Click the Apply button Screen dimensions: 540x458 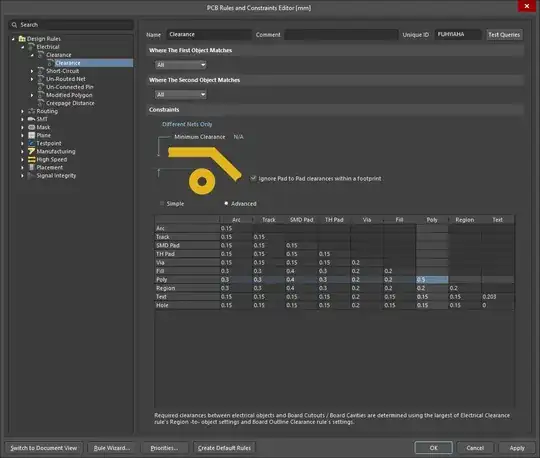click(x=517, y=448)
